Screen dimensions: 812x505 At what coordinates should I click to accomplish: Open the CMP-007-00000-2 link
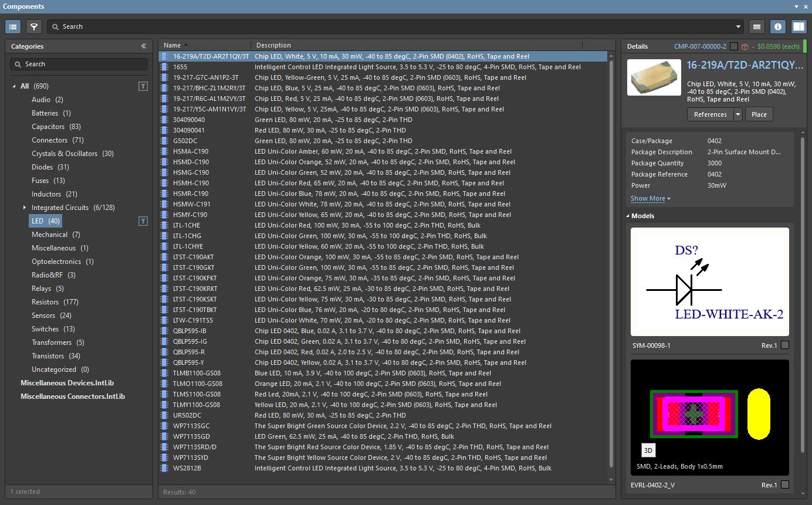point(699,46)
